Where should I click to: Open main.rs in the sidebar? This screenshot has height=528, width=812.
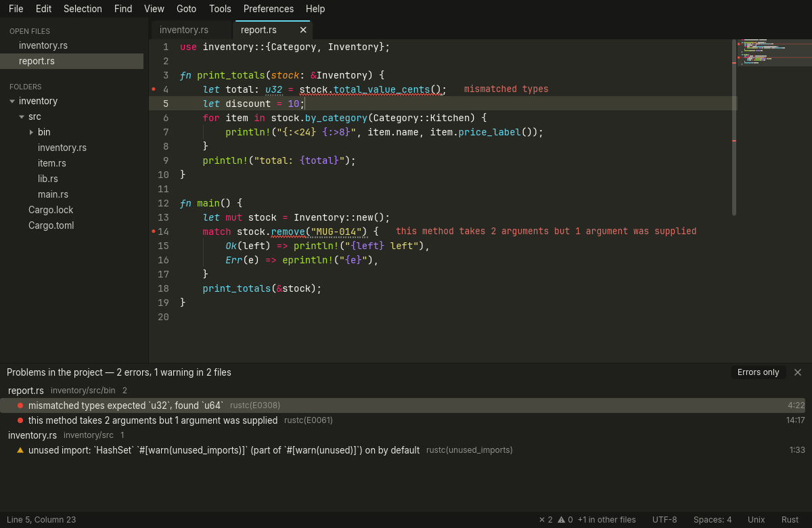click(x=53, y=194)
